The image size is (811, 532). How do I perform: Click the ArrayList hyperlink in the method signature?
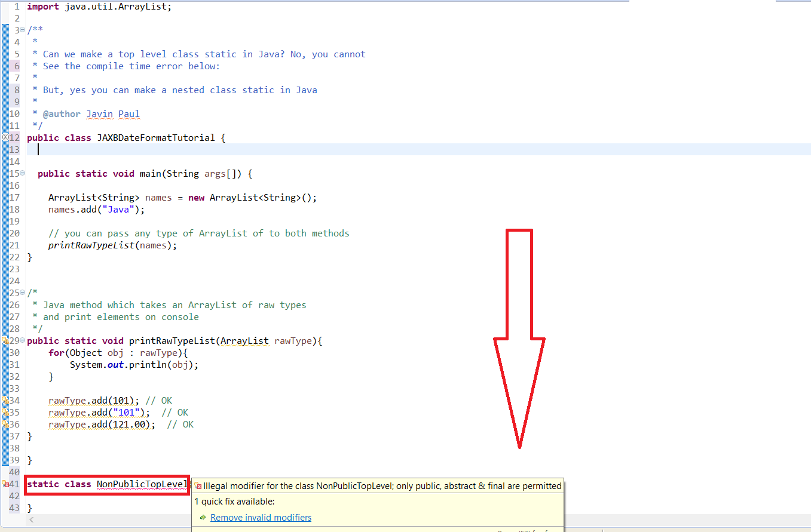[244, 340]
